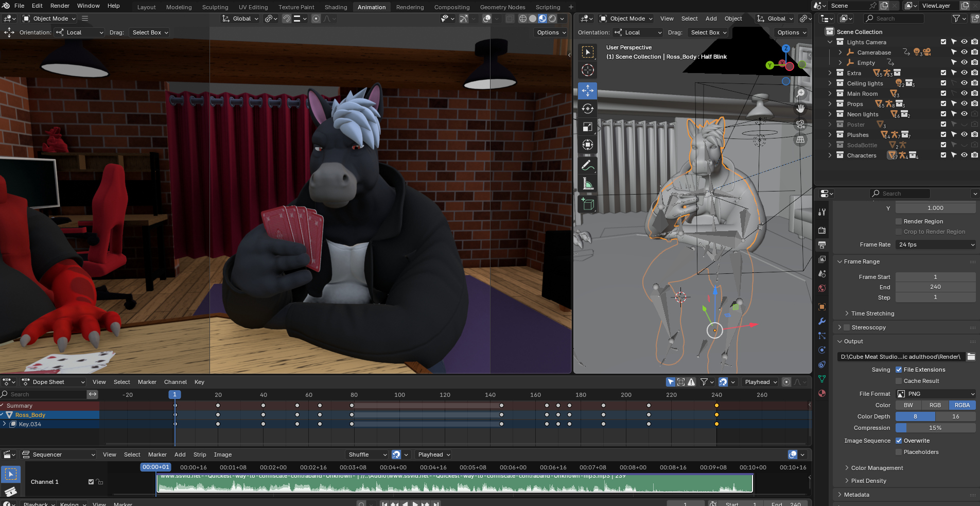Viewport: 980px width, 506px height.
Task: Toggle camera view in viewport gizmo
Action: coord(800,124)
